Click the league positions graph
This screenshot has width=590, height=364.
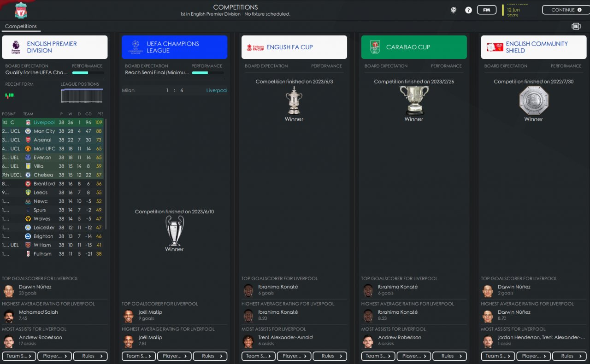[82, 96]
